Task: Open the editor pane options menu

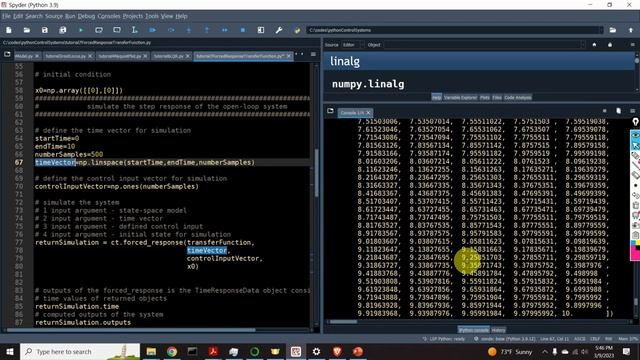Action: click(313, 54)
